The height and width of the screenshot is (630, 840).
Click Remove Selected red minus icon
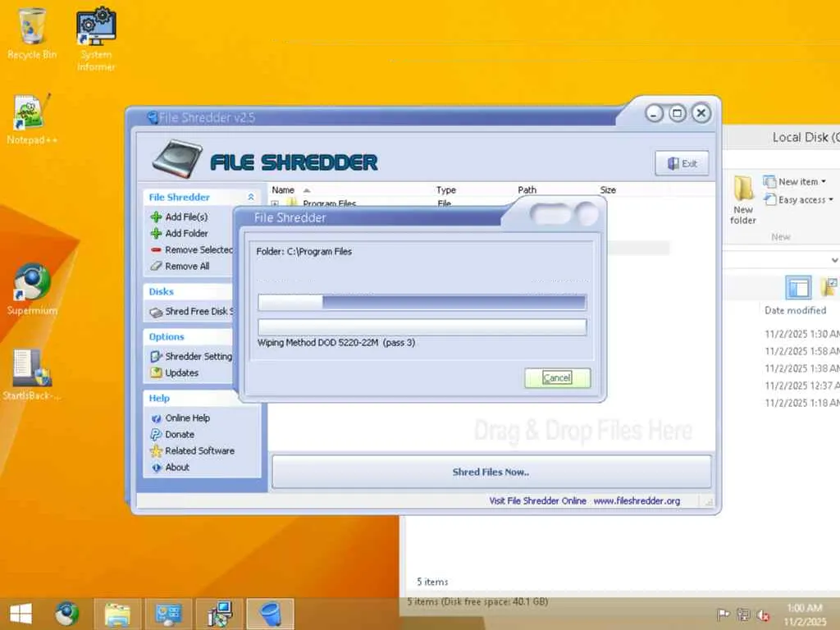click(x=157, y=250)
